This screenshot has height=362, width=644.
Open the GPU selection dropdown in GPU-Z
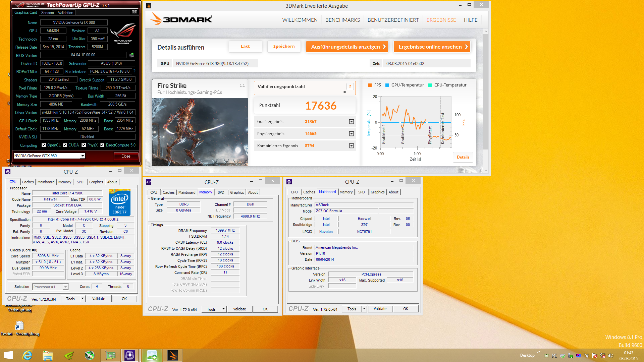coord(83,156)
